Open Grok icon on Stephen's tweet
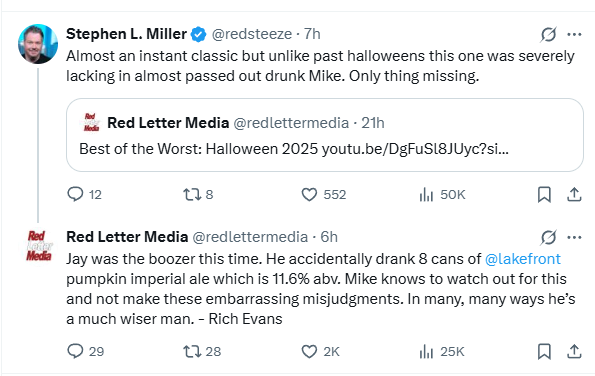Image resolution: width=595 pixels, height=376 pixels. tap(548, 35)
